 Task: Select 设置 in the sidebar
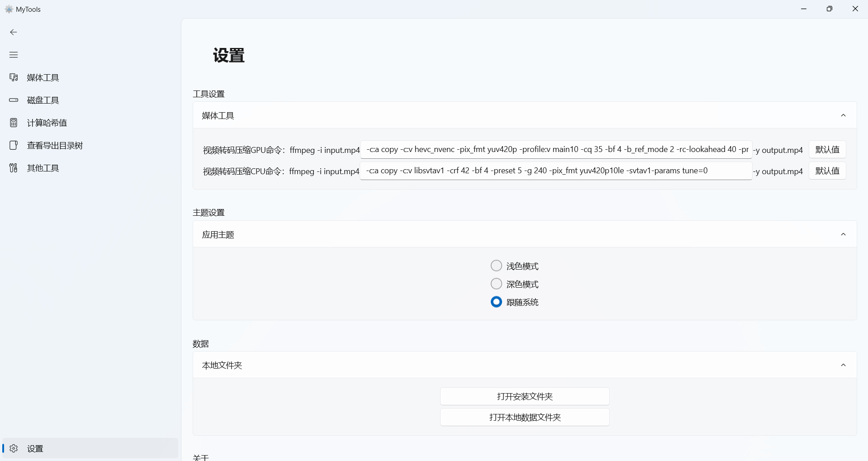90,448
